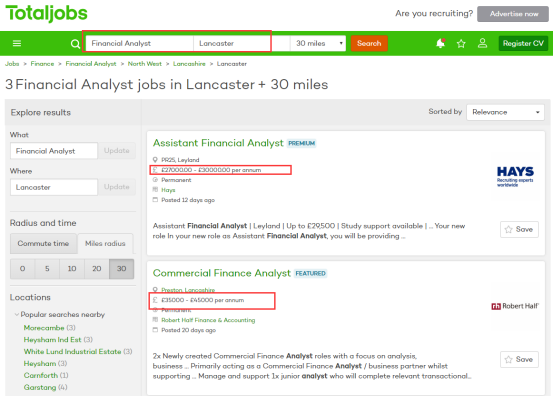Switch to the Commute time tab
Viewport: 554px width, 396px height.
tap(43, 243)
